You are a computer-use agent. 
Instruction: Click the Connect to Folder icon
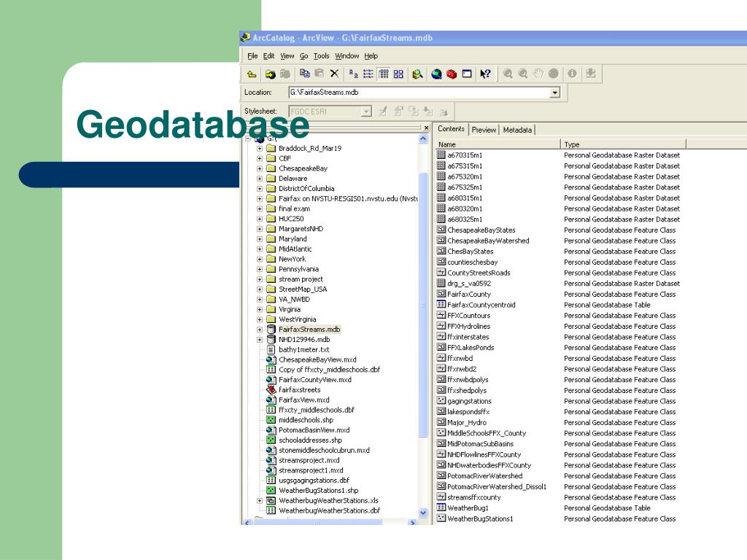coord(270,74)
